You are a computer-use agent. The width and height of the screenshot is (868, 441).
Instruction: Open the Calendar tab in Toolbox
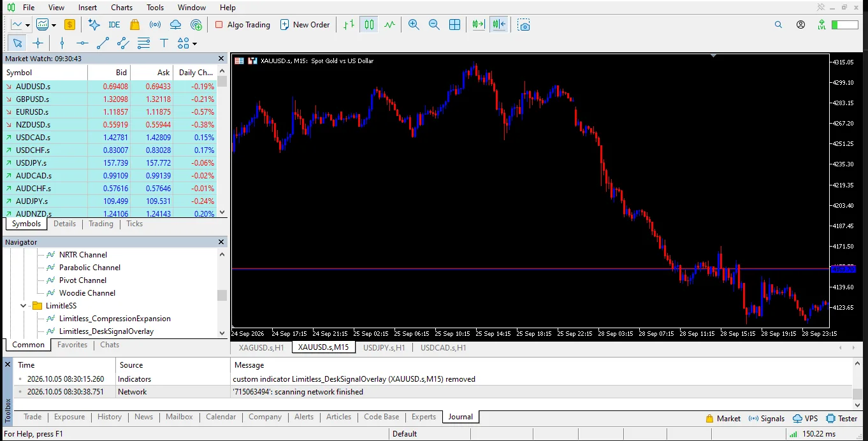221,417
